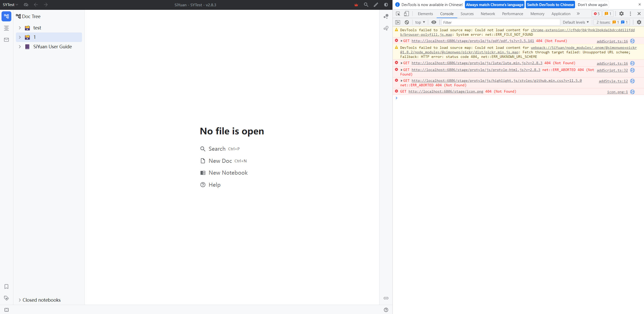
Task: Toggle the appearance theme icon in title bar
Action: [x=386, y=5]
